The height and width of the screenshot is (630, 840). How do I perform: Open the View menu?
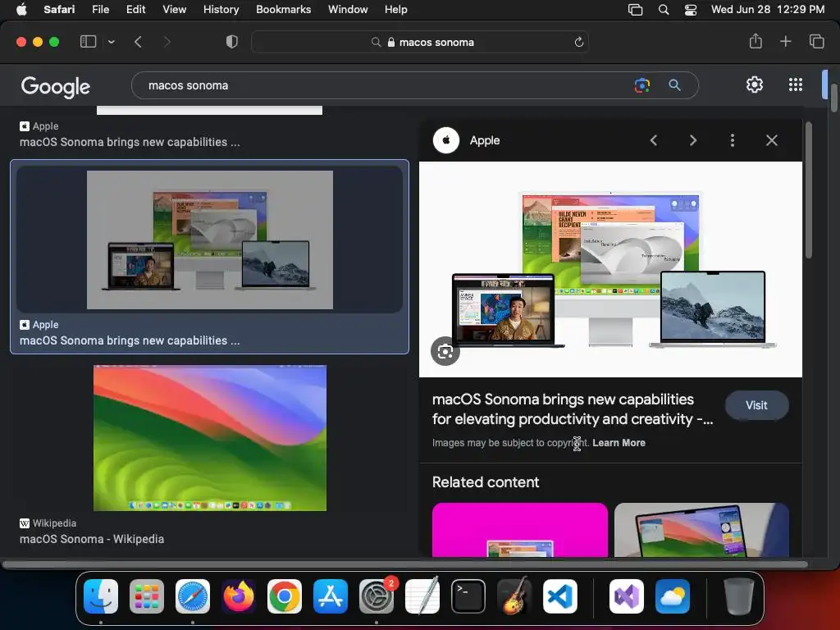pos(174,10)
